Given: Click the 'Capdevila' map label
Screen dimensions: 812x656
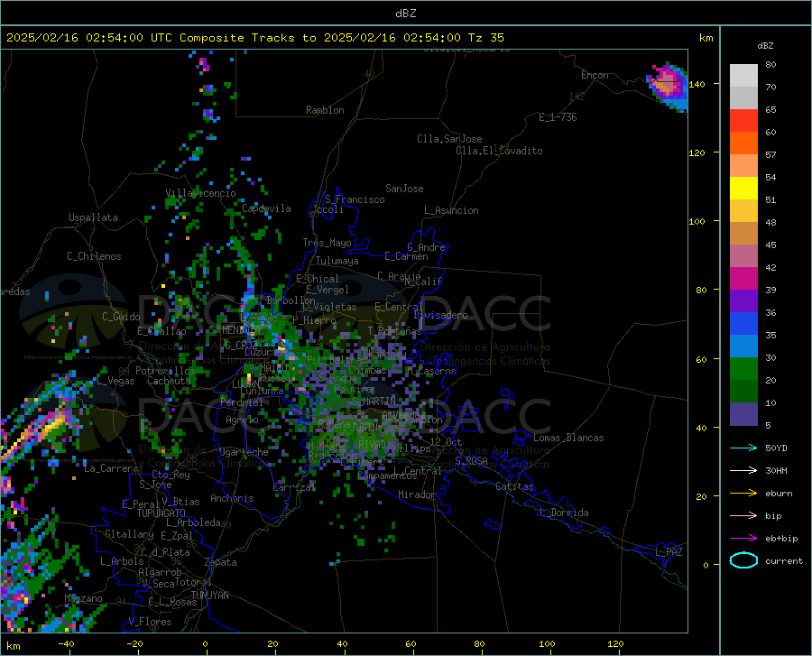Looking at the screenshot, I should coord(266,208).
